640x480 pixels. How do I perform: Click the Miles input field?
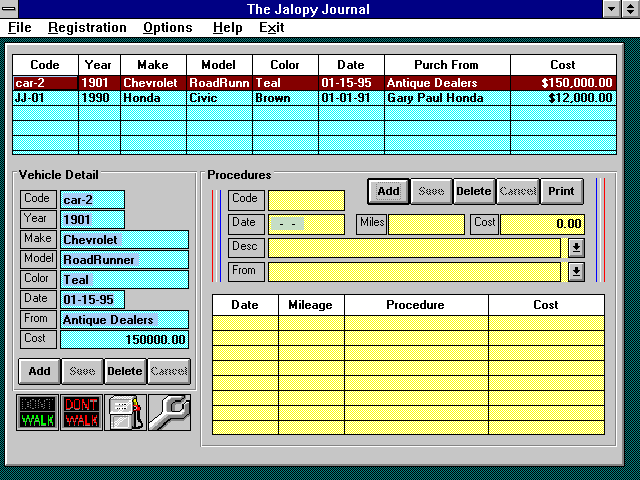coord(426,224)
